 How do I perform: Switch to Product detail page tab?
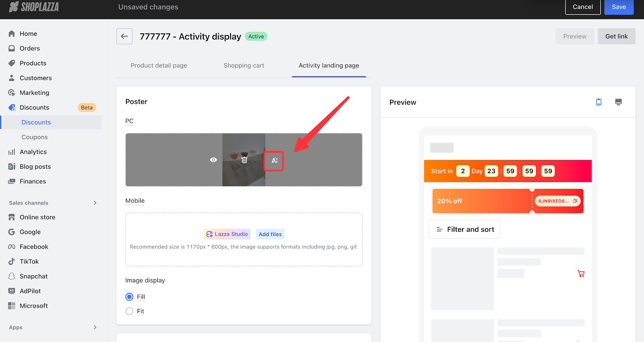[x=159, y=65]
